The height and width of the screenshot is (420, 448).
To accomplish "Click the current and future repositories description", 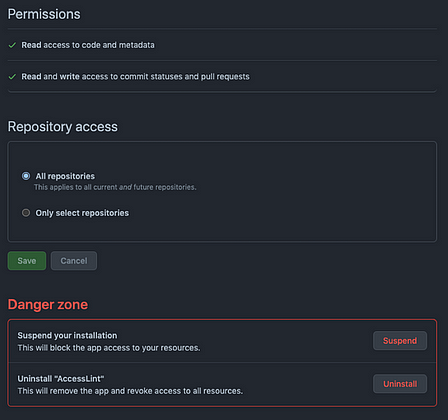I will tap(115, 187).
